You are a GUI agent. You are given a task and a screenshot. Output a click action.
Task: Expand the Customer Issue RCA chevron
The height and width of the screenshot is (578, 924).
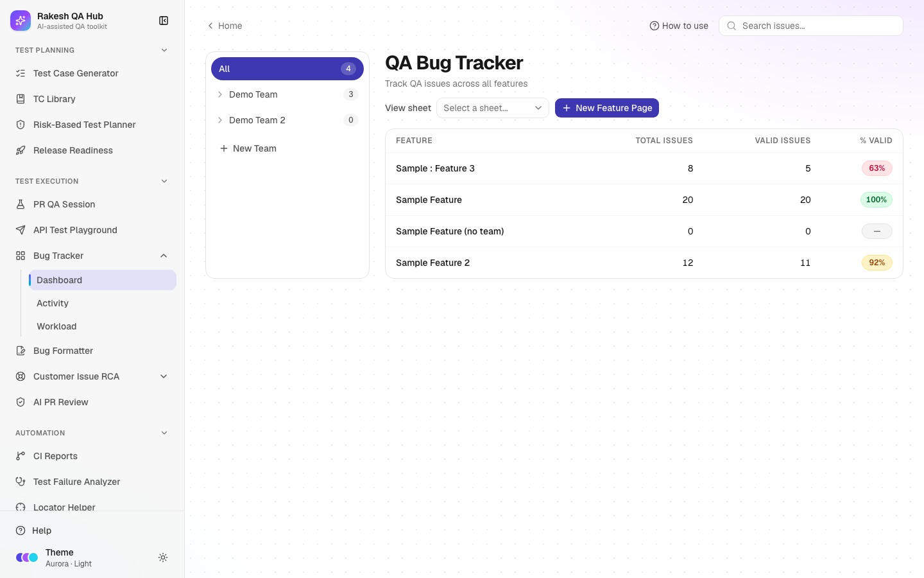click(x=164, y=376)
